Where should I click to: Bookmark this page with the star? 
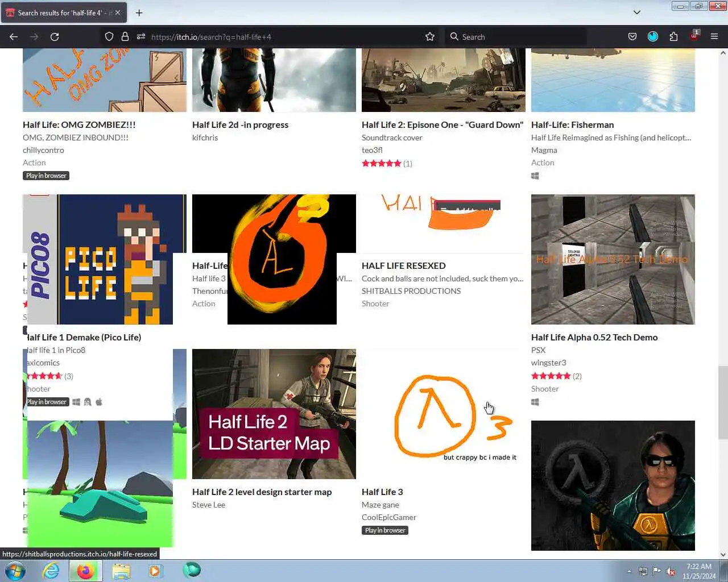tap(430, 36)
